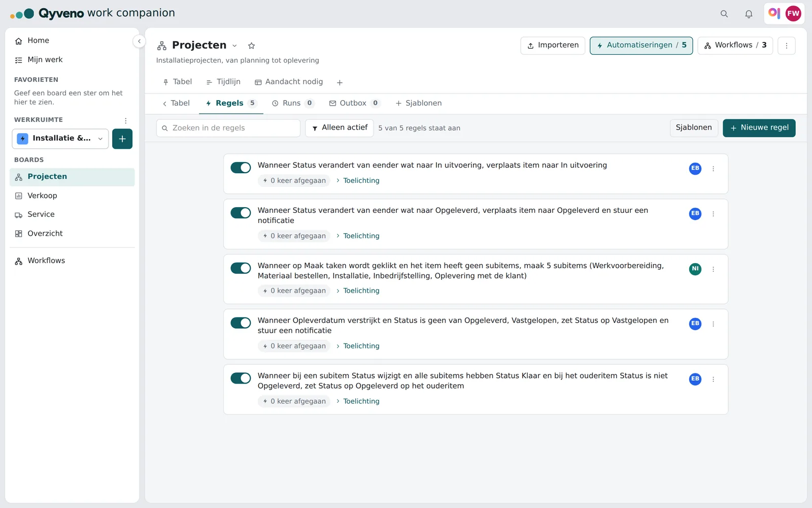Expand Toelichting on the Opgeleverd notificatie rule
Viewport: 812px width, 508px height.
[x=358, y=236]
